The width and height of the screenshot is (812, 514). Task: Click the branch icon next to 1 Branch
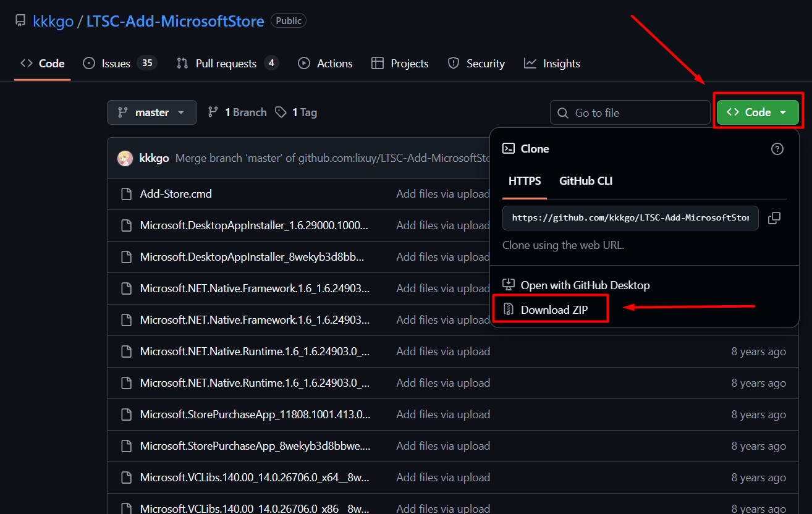(x=213, y=112)
